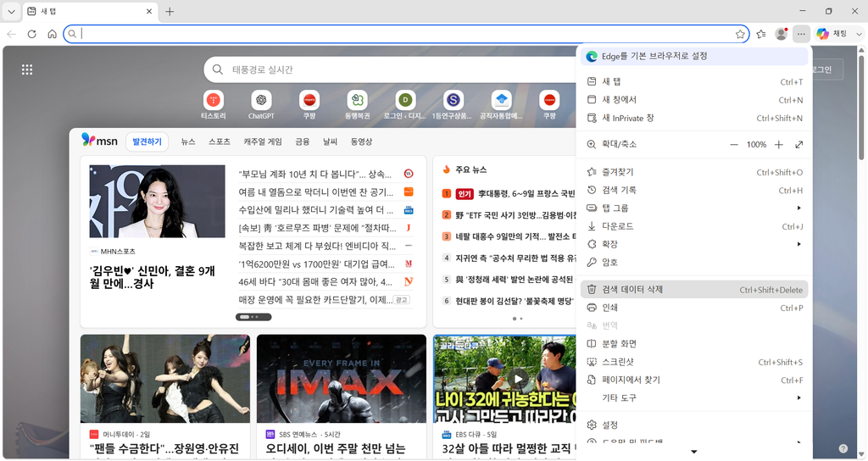Decrease zoom with minus button
Screen dimensions: 868x461
click(x=734, y=144)
